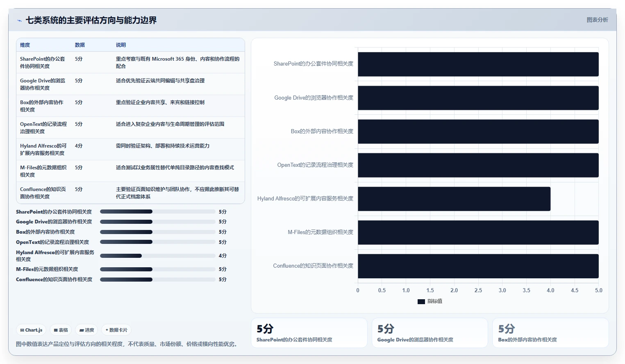
Task: Click the M-Files的元数据组织相关度 table cell
Action: pos(43,171)
